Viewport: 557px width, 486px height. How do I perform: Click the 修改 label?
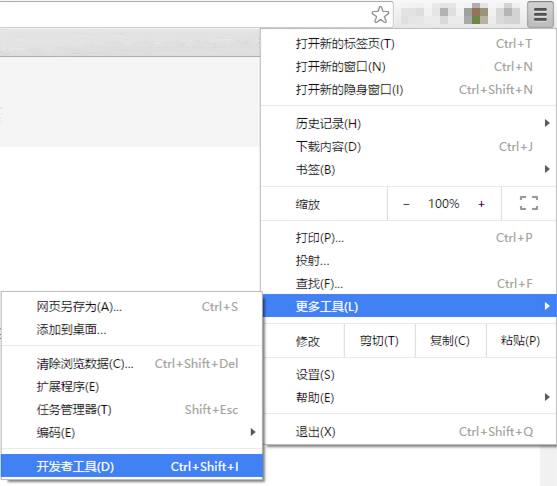pos(308,341)
